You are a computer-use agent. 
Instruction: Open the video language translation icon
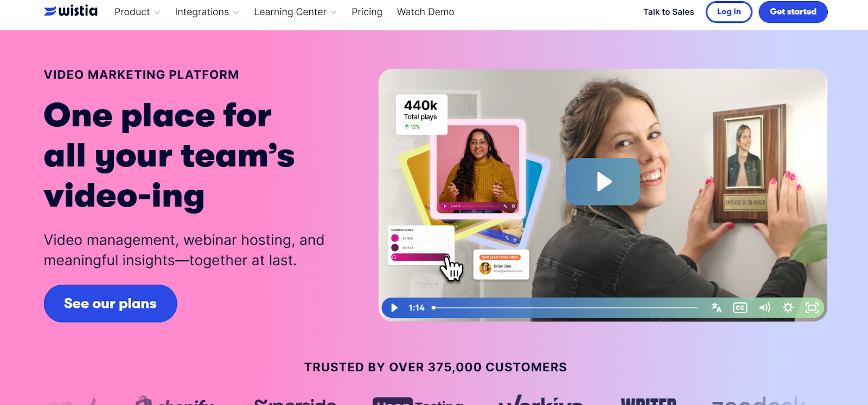tap(717, 308)
